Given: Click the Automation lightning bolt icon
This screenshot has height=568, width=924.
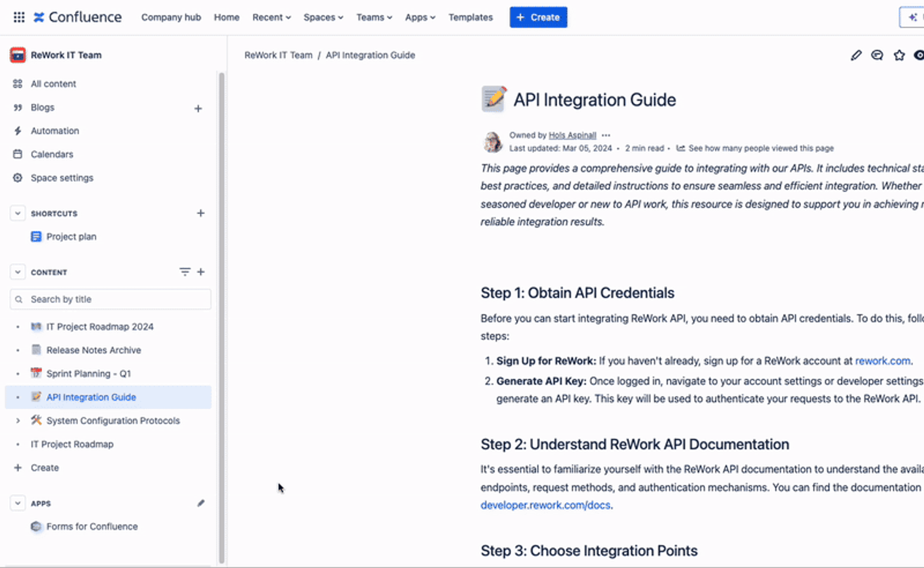Looking at the screenshot, I should (18, 131).
